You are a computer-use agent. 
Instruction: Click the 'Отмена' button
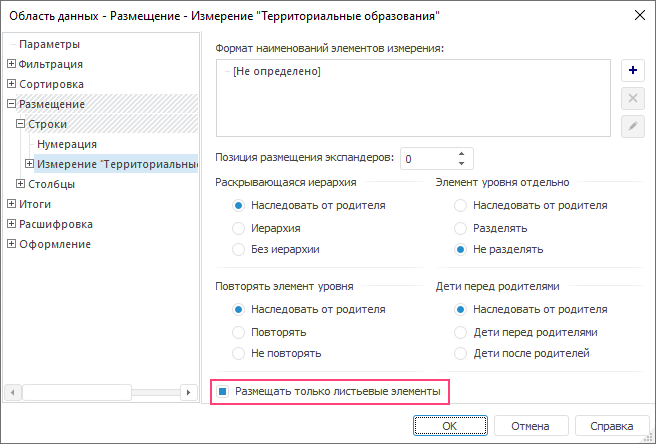(530, 426)
